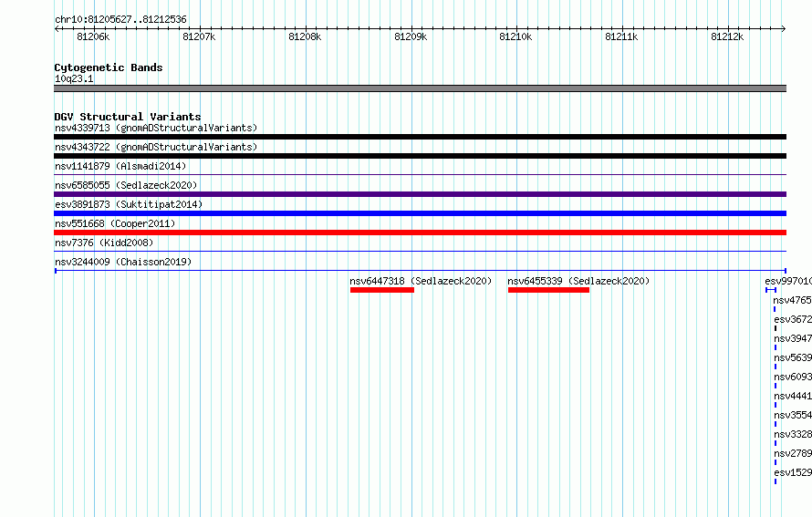Open the 10q23.1 band label

tap(74, 78)
